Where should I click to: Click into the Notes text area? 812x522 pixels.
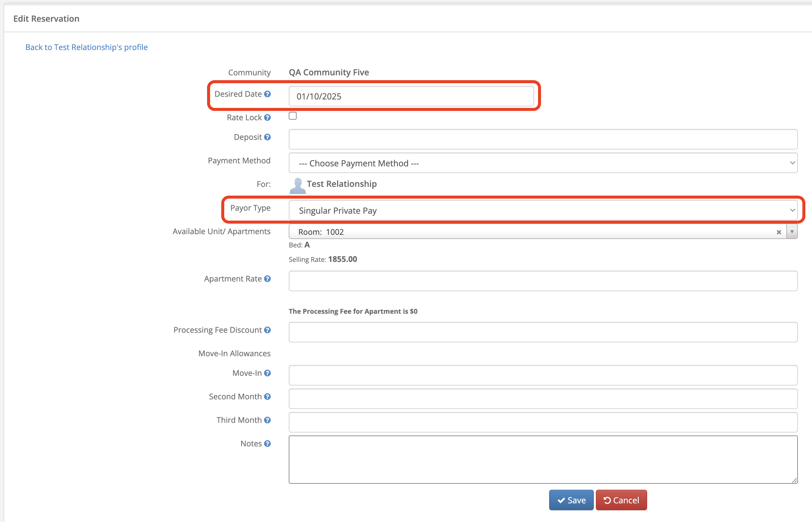(543, 459)
